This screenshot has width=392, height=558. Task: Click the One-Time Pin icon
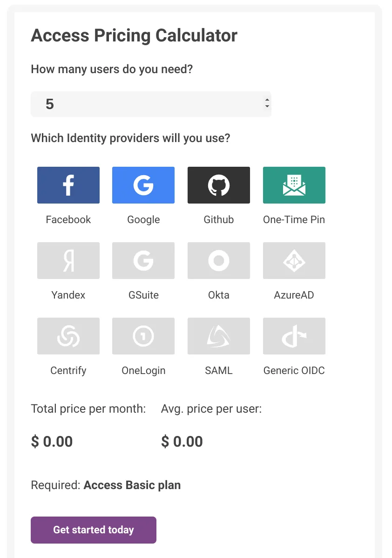(x=294, y=185)
